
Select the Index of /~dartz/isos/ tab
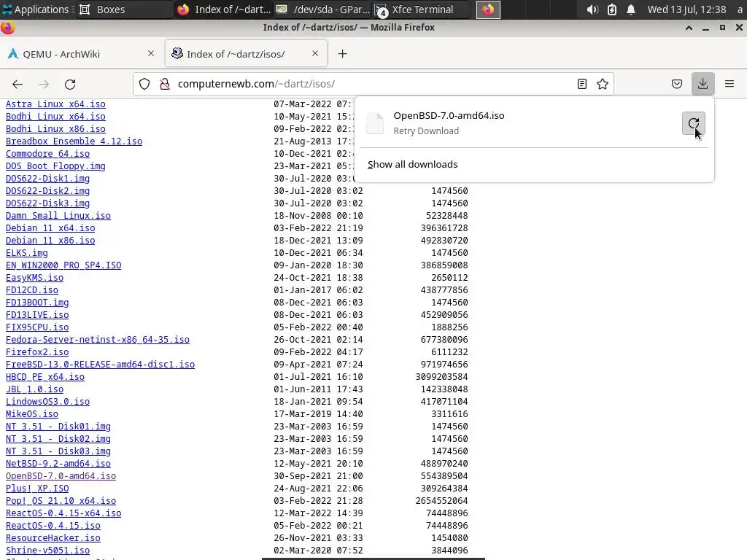point(246,54)
